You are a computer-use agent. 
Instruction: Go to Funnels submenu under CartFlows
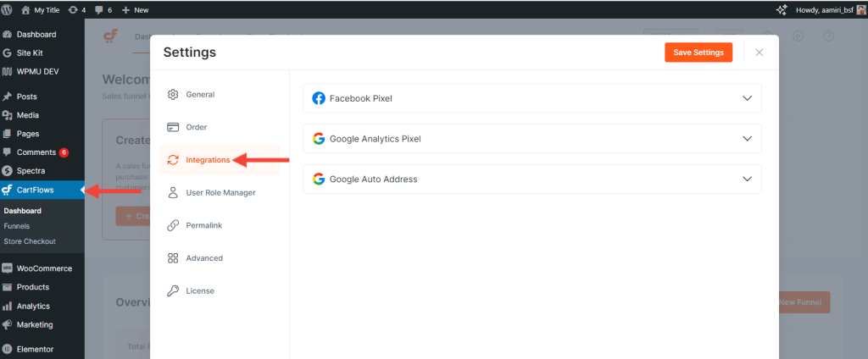point(16,226)
